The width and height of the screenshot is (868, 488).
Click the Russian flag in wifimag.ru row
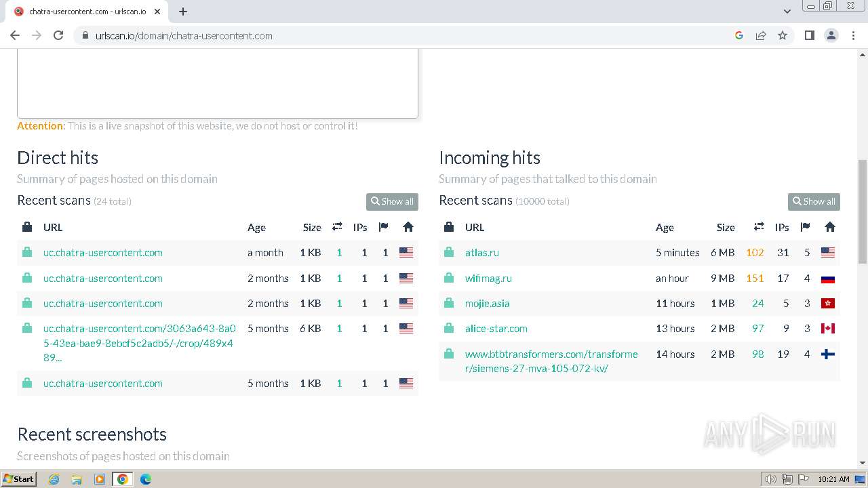pyautogui.click(x=828, y=279)
